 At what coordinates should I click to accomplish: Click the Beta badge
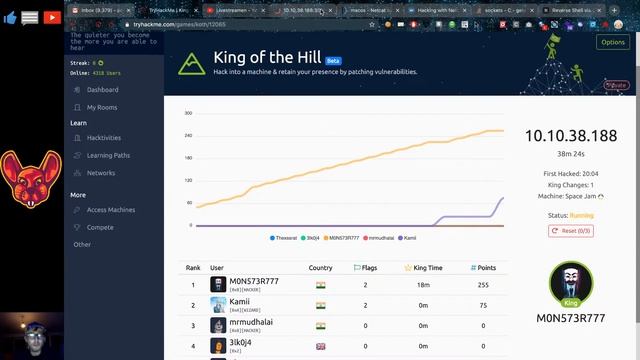click(x=333, y=61)
